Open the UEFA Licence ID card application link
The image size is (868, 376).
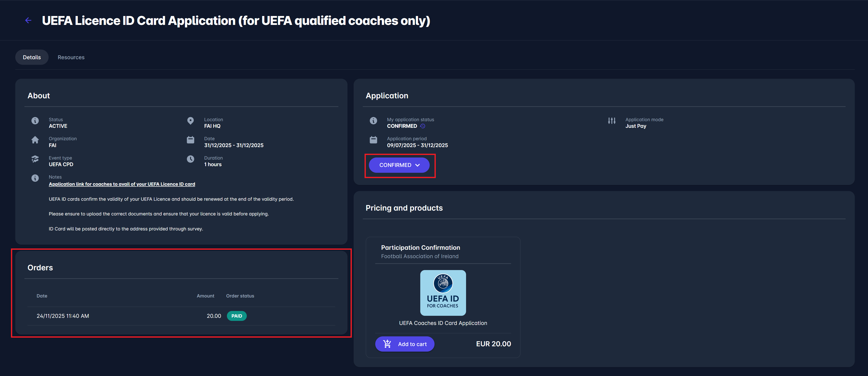pyautogui.click(x=122, y=184)
